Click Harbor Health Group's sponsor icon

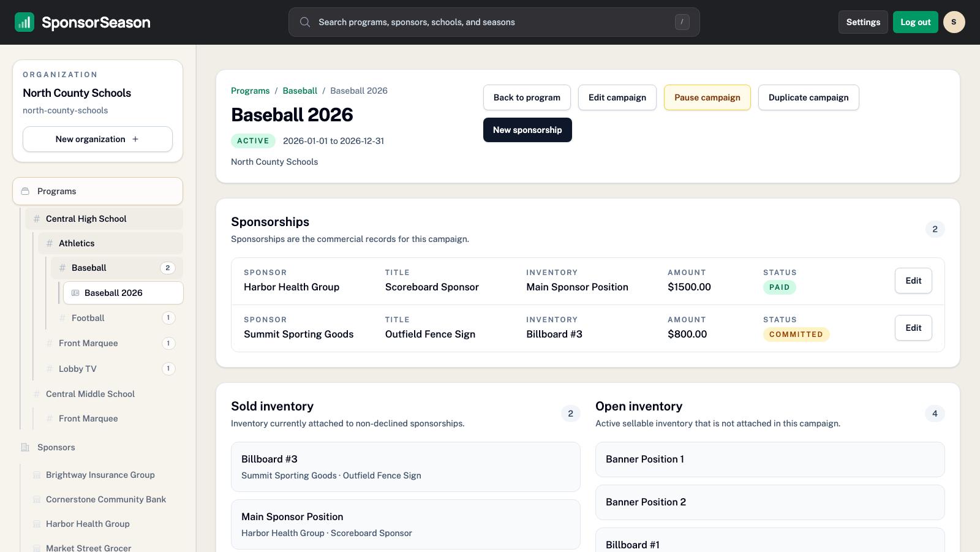(36, 524)
